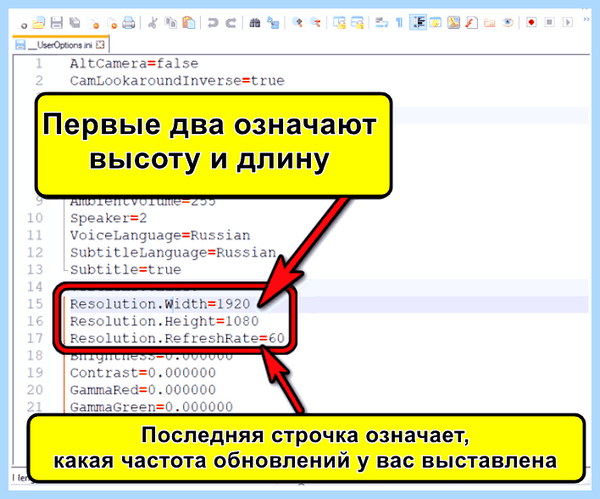The width and height of the screenshot is (600, 499).
Task: Click the line CamLookaroundInverse=true
Action: click(177, 81)
